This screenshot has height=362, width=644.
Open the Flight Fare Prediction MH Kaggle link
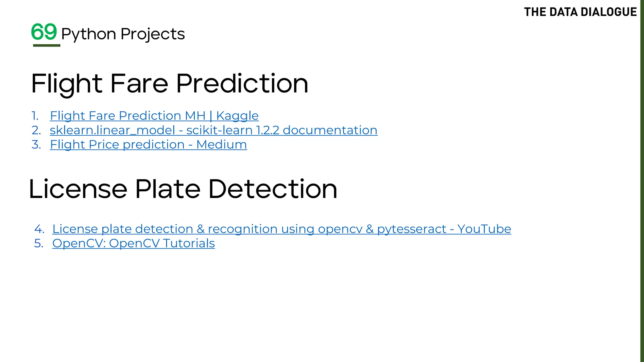pos(154,116)
